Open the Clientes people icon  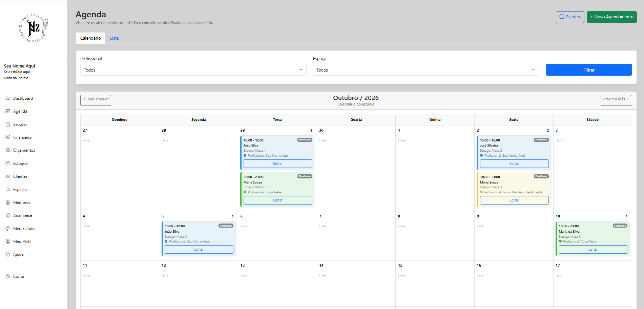point(8,176)
